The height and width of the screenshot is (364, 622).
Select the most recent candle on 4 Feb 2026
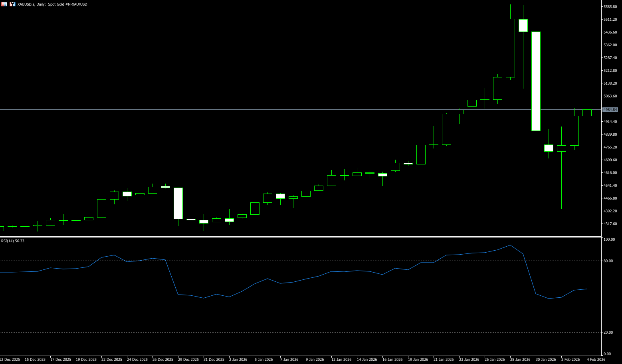click(x=587, y=113)
